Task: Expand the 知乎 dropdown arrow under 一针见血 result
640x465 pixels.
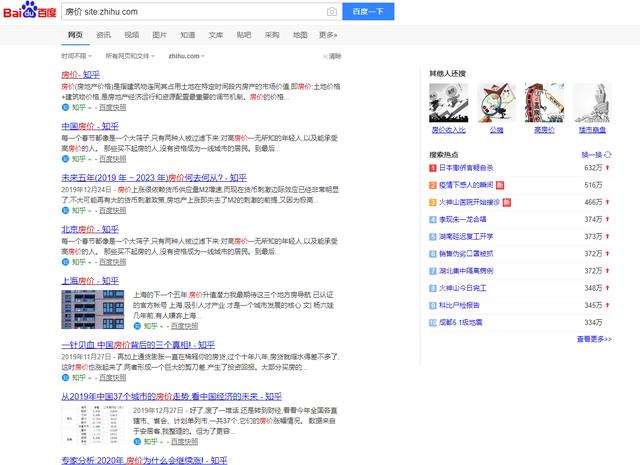Action: [x=89, y=378]
